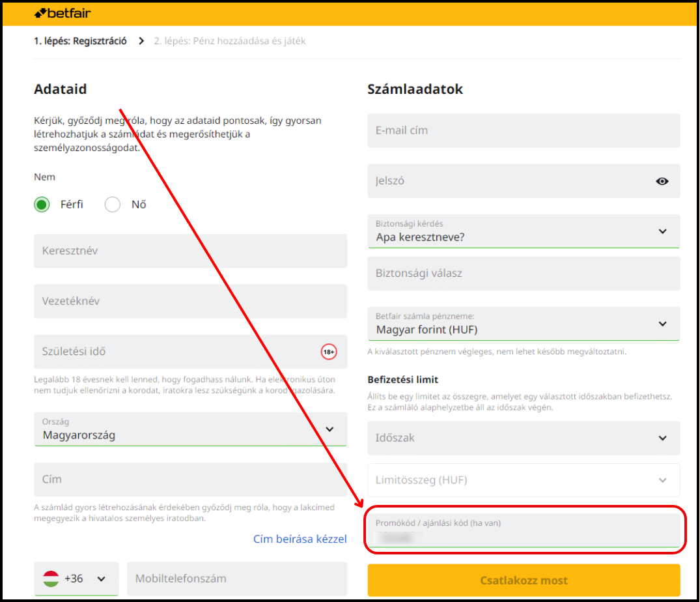
Task: Select the Férfi gender radio button
Action: 41,204
